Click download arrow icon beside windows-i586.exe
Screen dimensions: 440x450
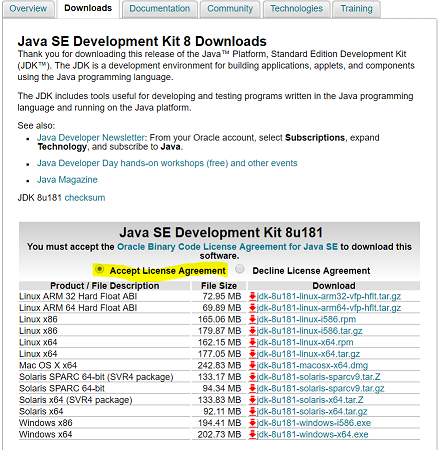coord(252,423)
